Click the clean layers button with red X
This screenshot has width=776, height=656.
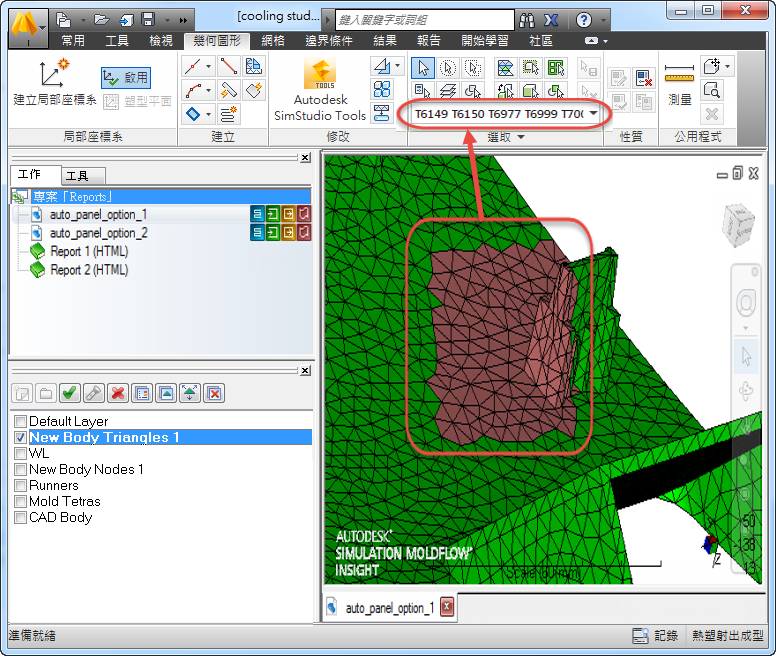coord(214,393)
